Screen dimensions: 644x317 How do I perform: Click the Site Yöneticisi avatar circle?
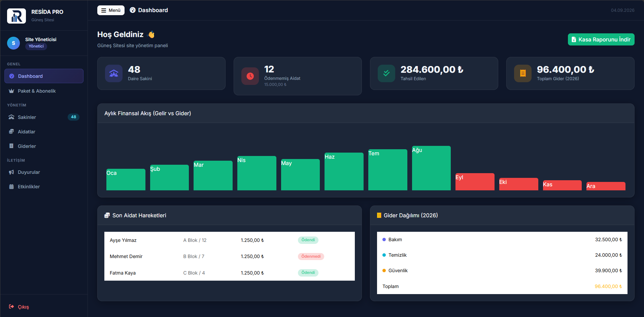pos(13,43)
